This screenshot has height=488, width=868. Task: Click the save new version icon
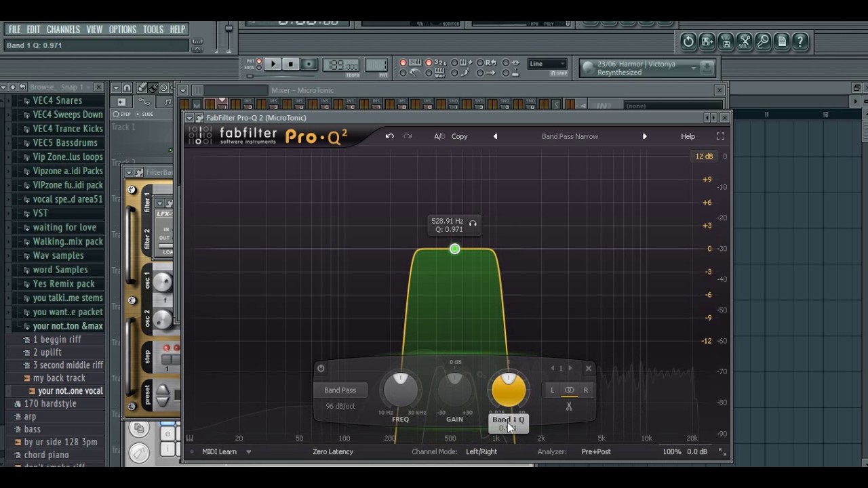707,41
